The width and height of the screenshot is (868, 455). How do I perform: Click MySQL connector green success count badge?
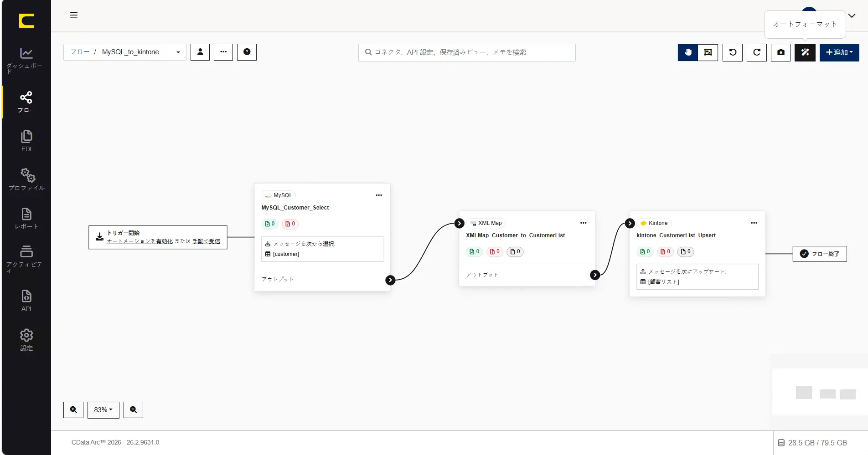pyautogui.click(x=270, y=224)
